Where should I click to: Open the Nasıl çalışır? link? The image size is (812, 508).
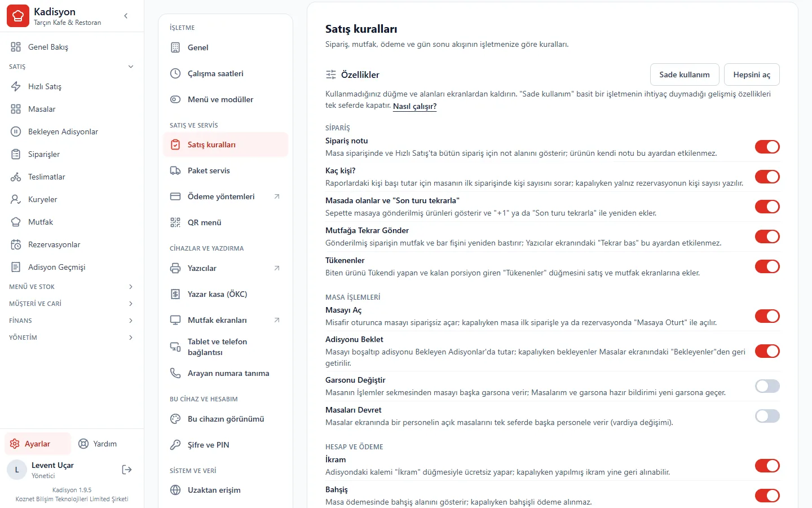pos(415,106)
